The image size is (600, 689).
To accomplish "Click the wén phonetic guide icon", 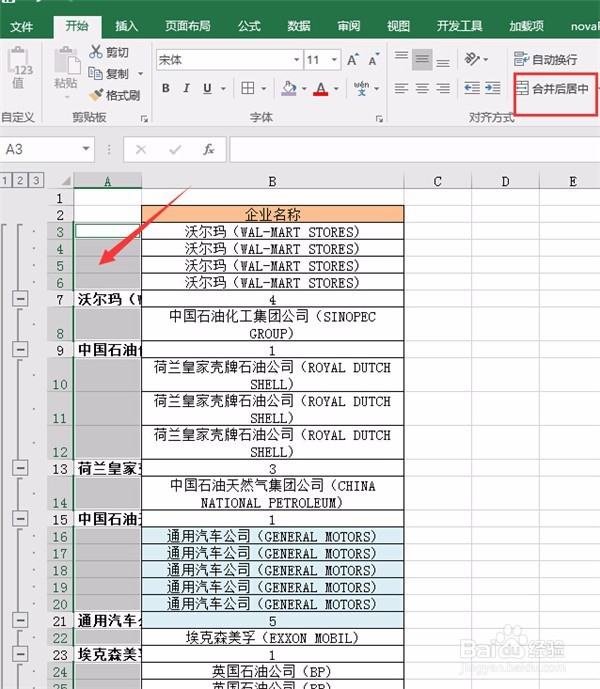I will pos(361,88).
